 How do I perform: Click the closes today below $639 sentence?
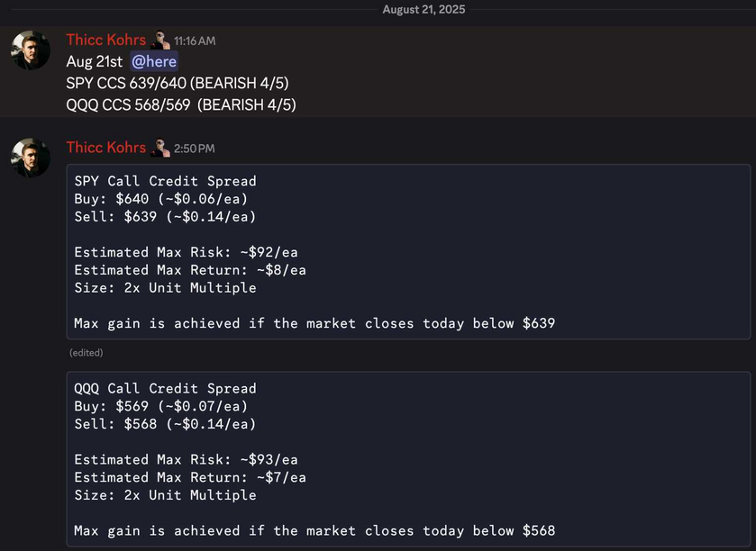314,323
